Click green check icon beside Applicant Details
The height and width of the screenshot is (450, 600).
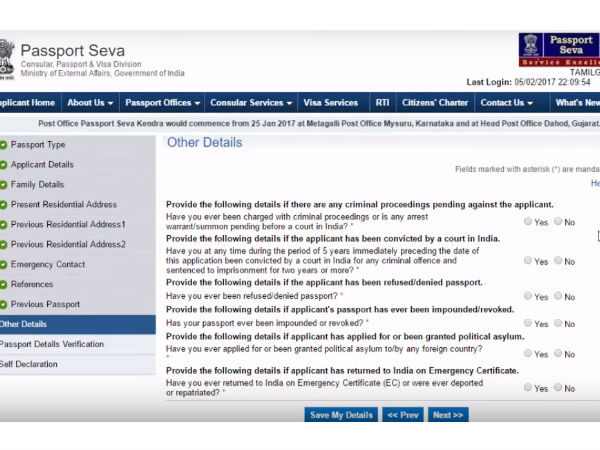point(4,165)
